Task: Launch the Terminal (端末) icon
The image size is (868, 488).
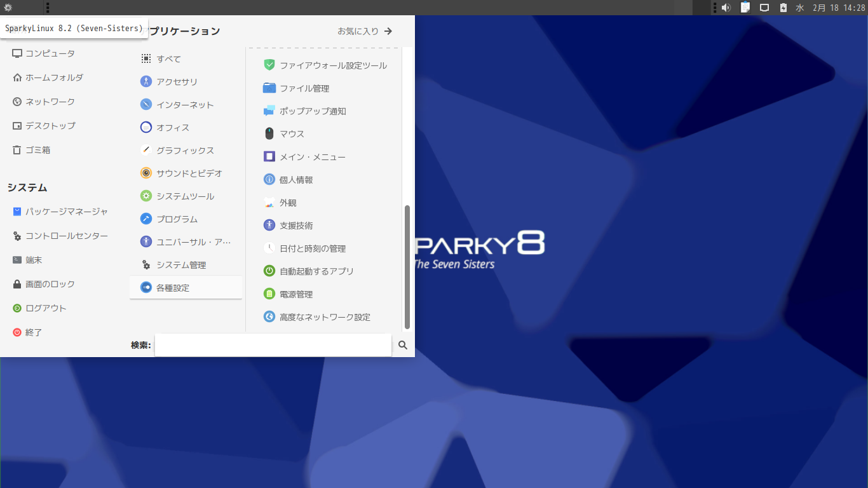Action: click(x=17, y=260)
